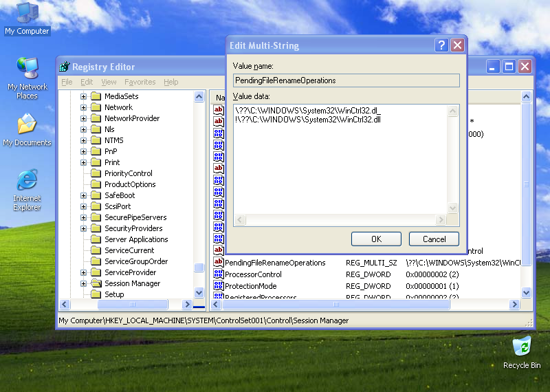Click the values pane scroll down arrow

(526, 292)
